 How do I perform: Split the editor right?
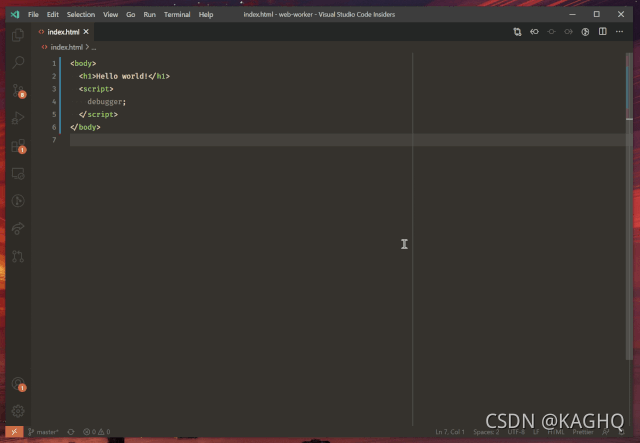click(x=602, y=32)
